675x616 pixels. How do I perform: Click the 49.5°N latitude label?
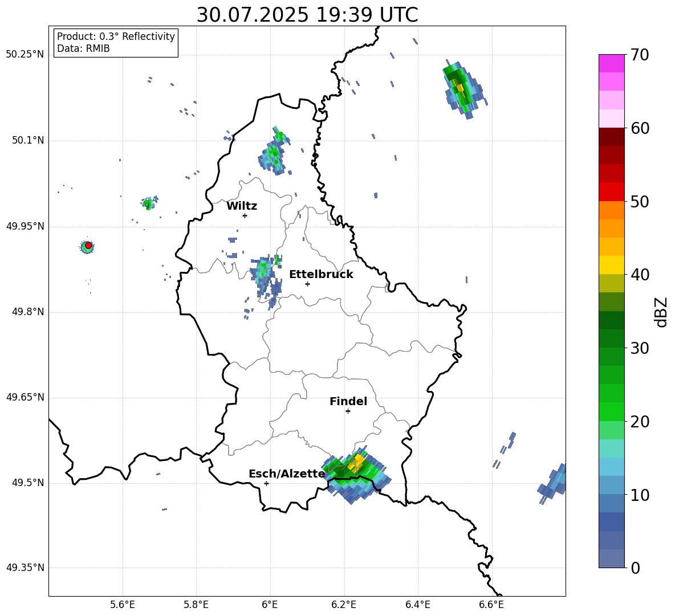pos(27,482)
